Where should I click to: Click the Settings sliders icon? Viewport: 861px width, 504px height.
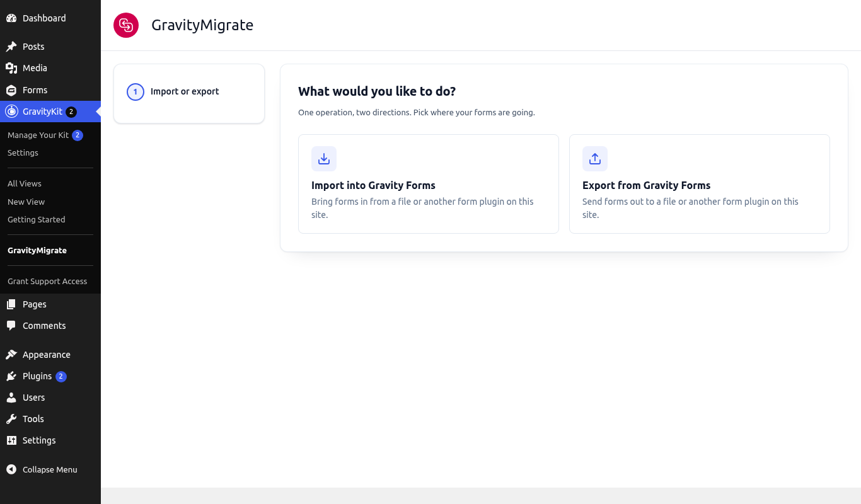11,440
